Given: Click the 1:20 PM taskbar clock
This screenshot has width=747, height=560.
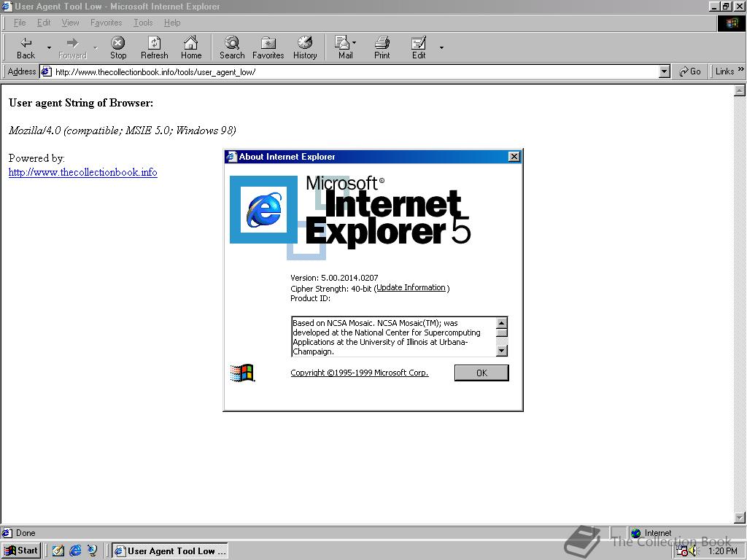Looking at the screenshot, I should click(x=723, y=551).
